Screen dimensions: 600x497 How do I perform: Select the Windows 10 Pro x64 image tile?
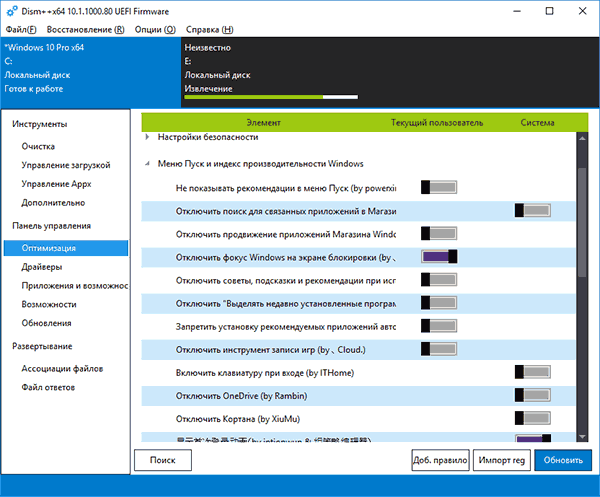(x=91, y=73)
